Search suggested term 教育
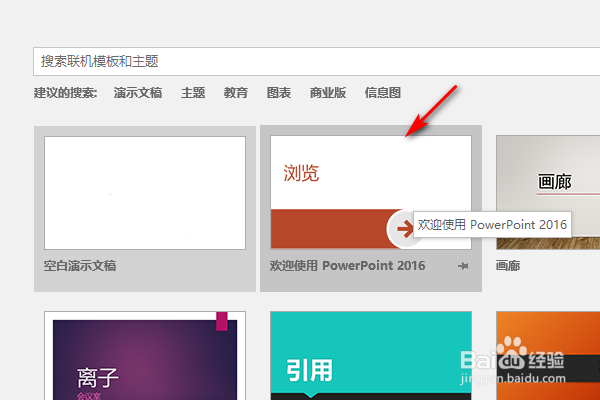Screen dimensions: 600x400 click(236, 93)
